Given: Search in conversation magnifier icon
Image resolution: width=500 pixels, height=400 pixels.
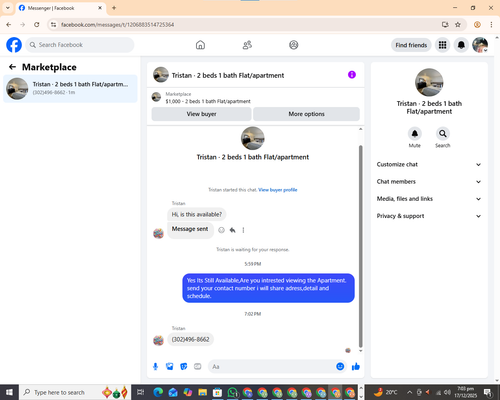Looking at the screenshot, I should click(443, 134).
